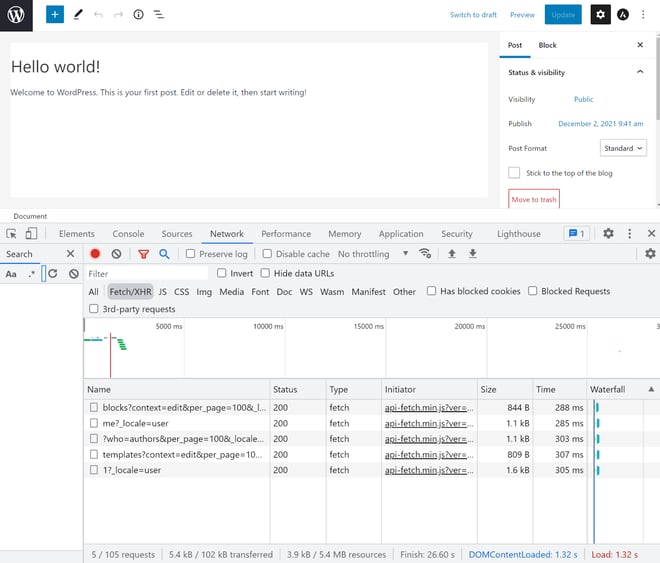This screenshot has height=563, width=660.
Task: Select the pencil Tools icon
Action: click(78, 15)
